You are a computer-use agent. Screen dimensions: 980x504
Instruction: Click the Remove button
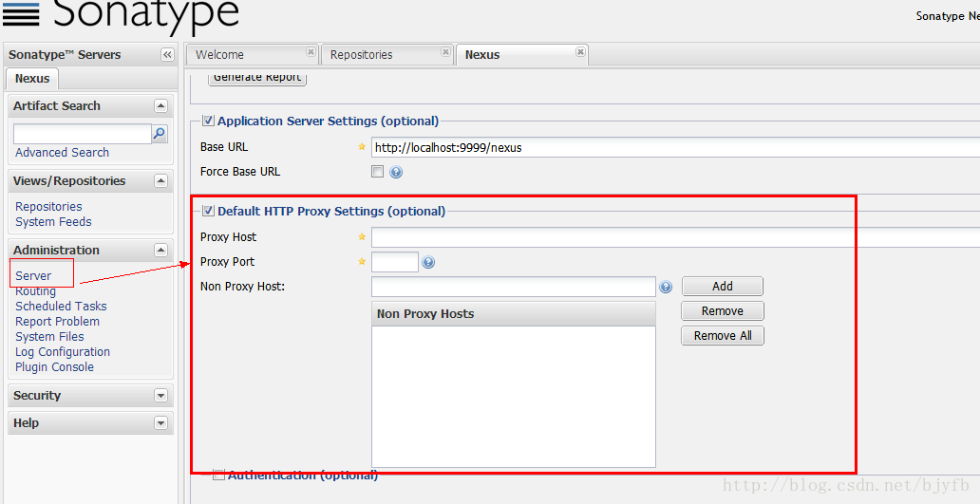(x=722, y=311)
